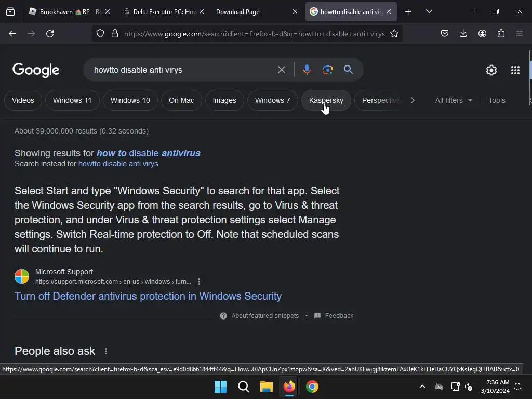
Task: Start search by voice microphone
Action: click(307, 70)
